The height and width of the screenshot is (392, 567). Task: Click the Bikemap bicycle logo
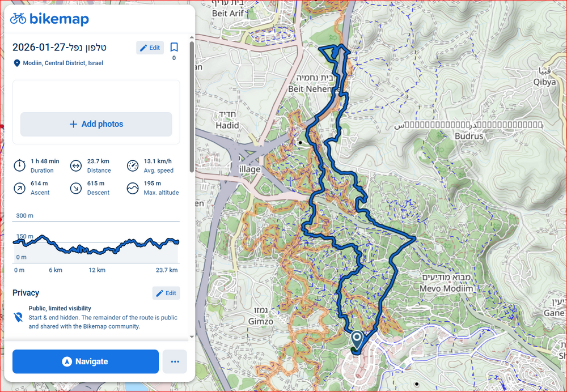(x=18, y=19)
